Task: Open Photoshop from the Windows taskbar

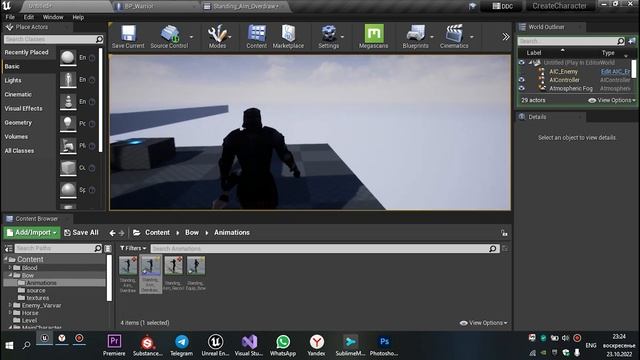Action: pyautogui.click(x=384, y=345)
